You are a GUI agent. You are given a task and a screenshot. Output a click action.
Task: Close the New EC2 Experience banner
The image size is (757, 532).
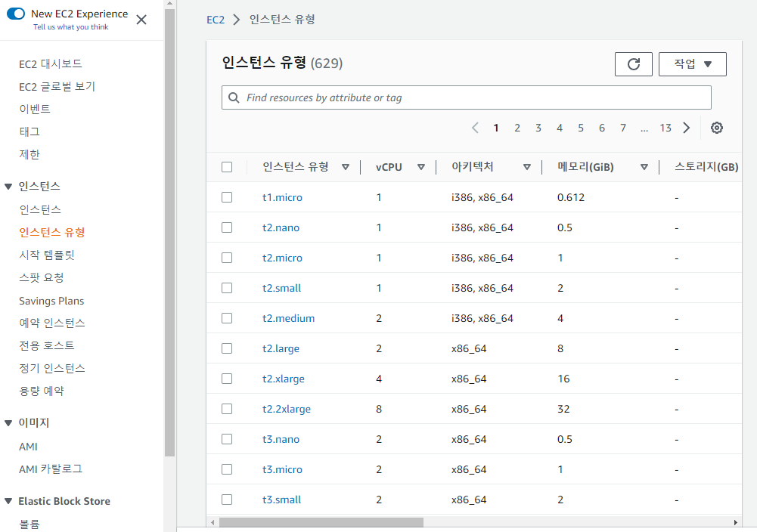(x=141, y=20)
